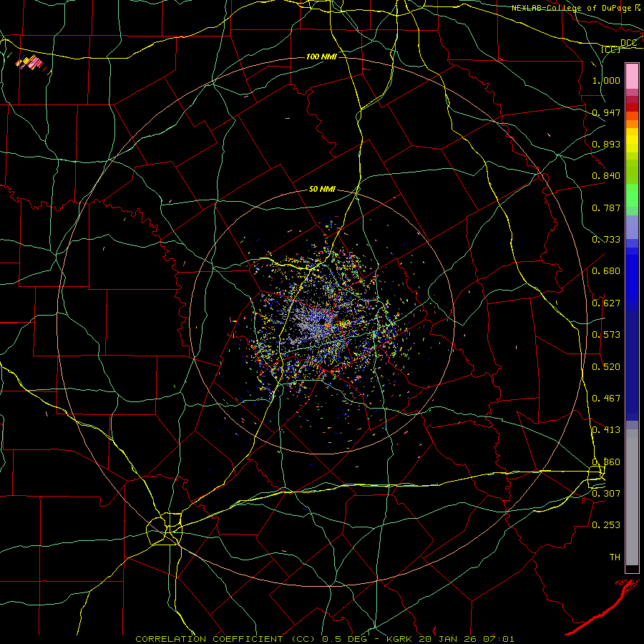Click the 0.573 scale value

click(606, 335)
